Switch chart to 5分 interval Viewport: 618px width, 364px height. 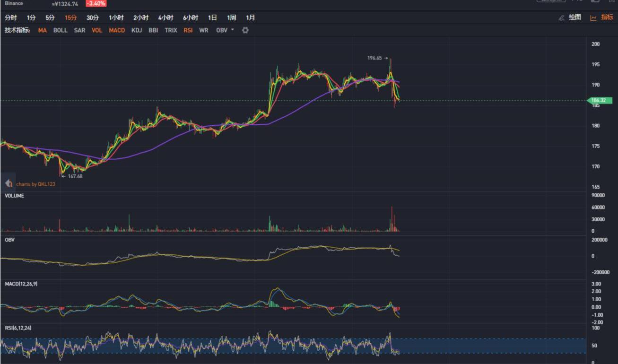tap(50, 18)
